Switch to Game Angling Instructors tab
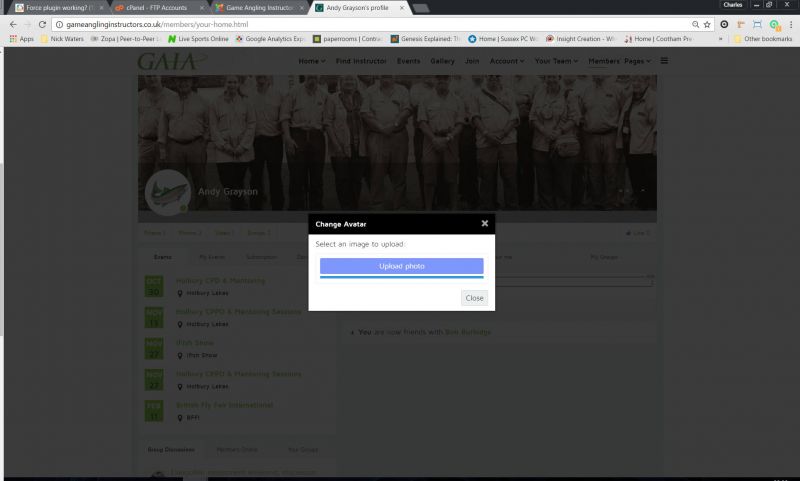 coord(259,8)
